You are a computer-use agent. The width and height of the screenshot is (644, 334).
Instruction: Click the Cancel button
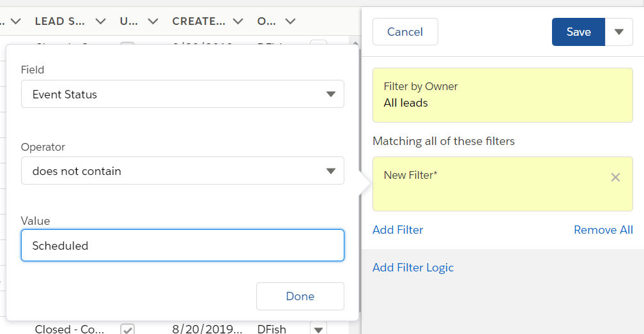405,32
